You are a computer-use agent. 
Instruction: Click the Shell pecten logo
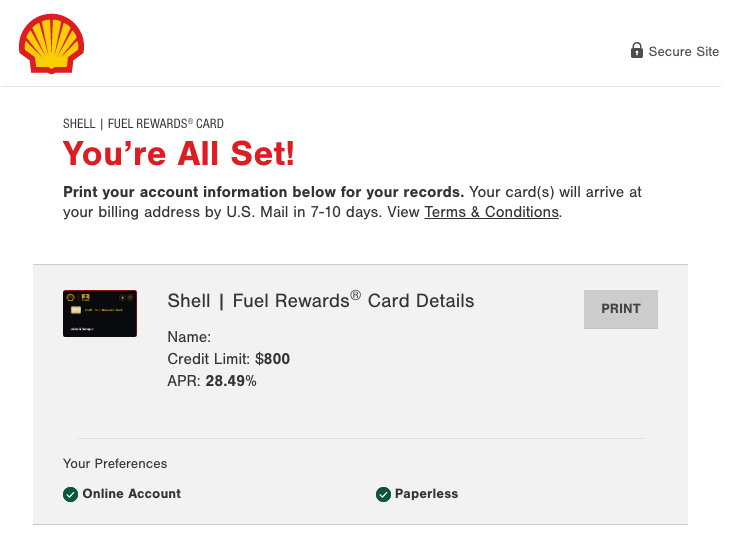[x=51, y=44]
